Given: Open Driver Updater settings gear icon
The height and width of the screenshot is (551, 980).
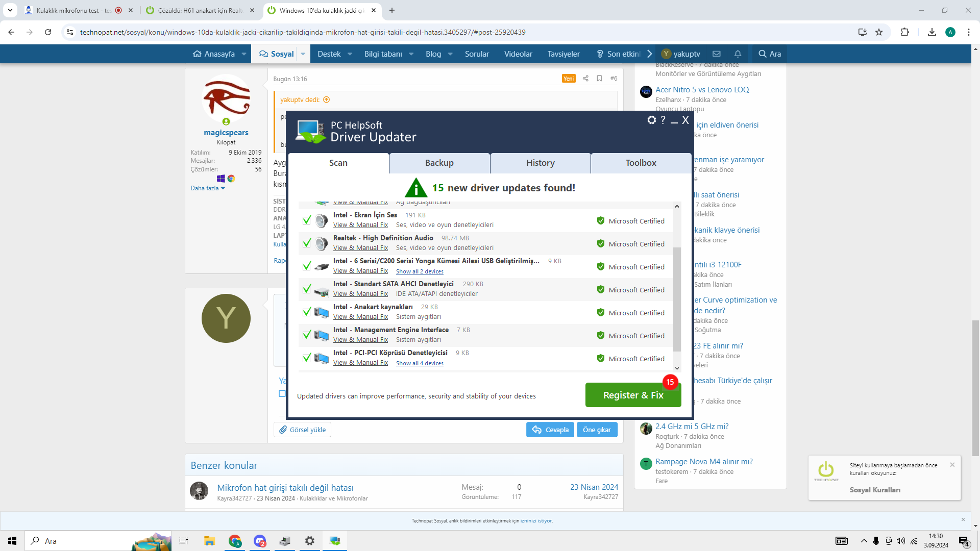Looking at the screenshot, I should point(651,120).
